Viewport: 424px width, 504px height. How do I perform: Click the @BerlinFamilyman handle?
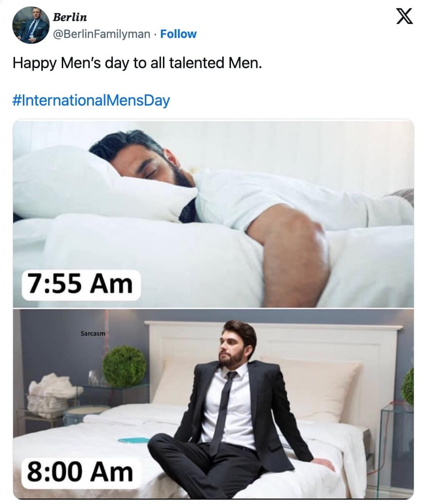pyautogui.click(x=101, y=34)
